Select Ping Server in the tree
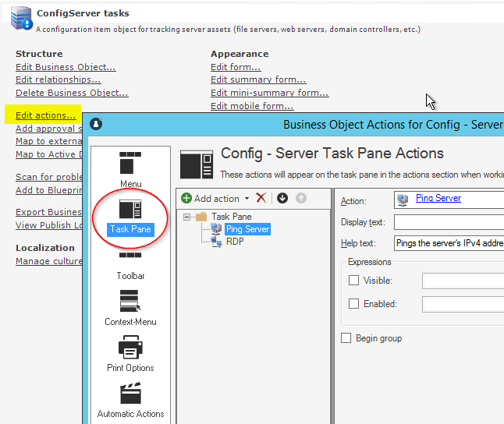 (247, 229)
